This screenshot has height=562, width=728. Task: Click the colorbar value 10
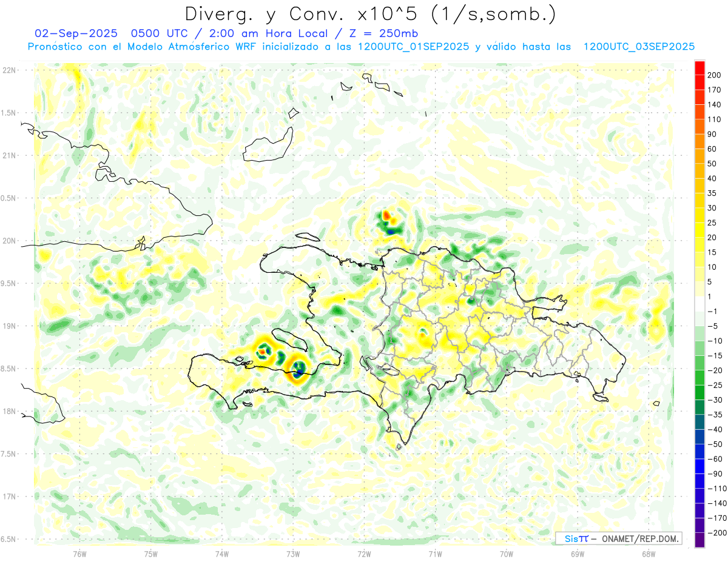(712, 267)
